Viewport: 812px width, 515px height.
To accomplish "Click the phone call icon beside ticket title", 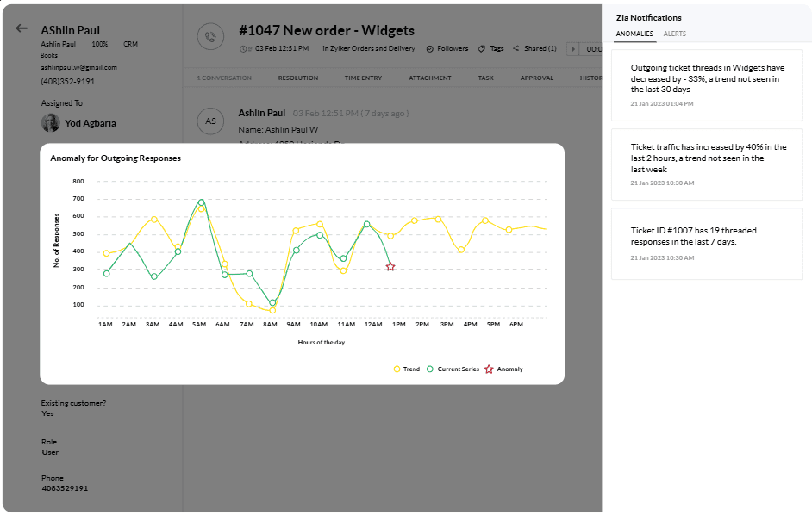I will click(209, 36).
